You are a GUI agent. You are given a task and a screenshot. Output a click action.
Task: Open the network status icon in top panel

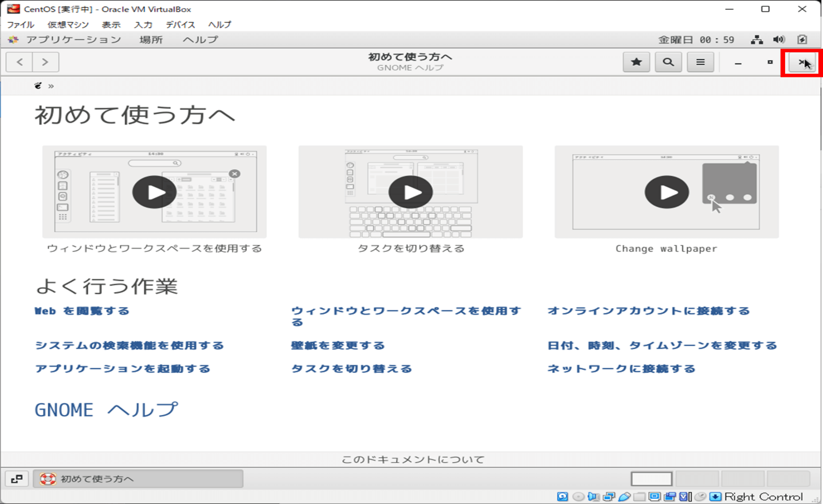pyautogui.click(x=757, y=40)
